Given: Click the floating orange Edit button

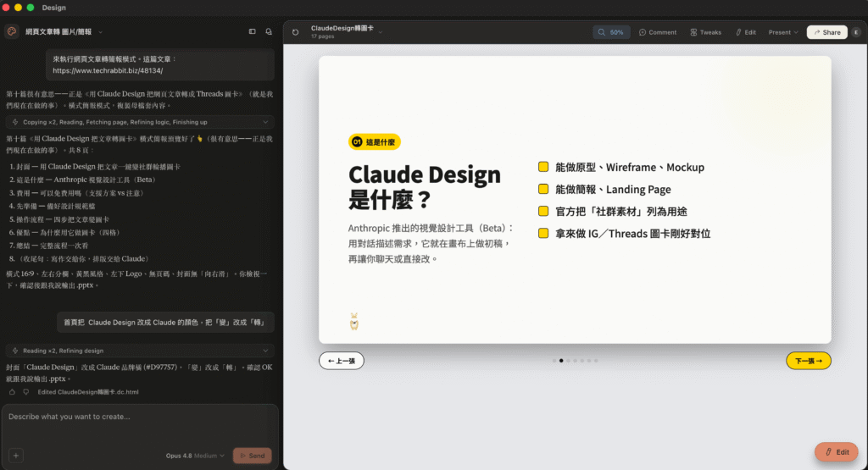Looking at the screenshot, I should (x=837, y=451).
